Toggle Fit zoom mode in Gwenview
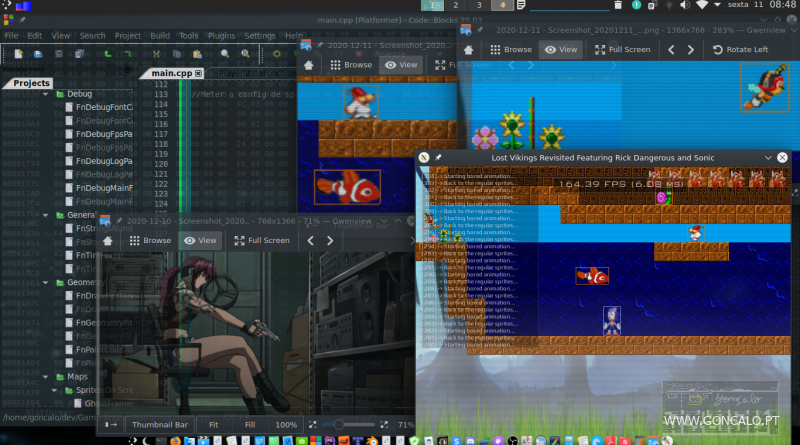The image size is (800, 445). [213, 425]
